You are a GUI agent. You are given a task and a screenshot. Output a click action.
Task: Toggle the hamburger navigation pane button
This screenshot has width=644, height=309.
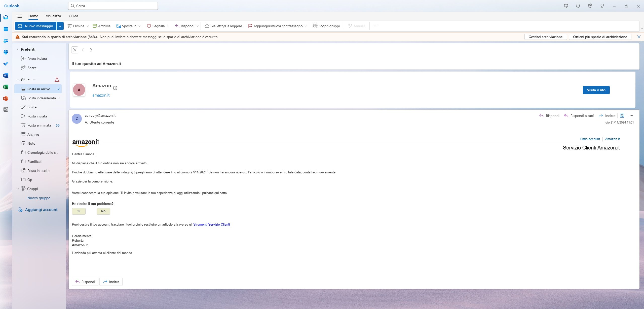(x=20, y=16)
